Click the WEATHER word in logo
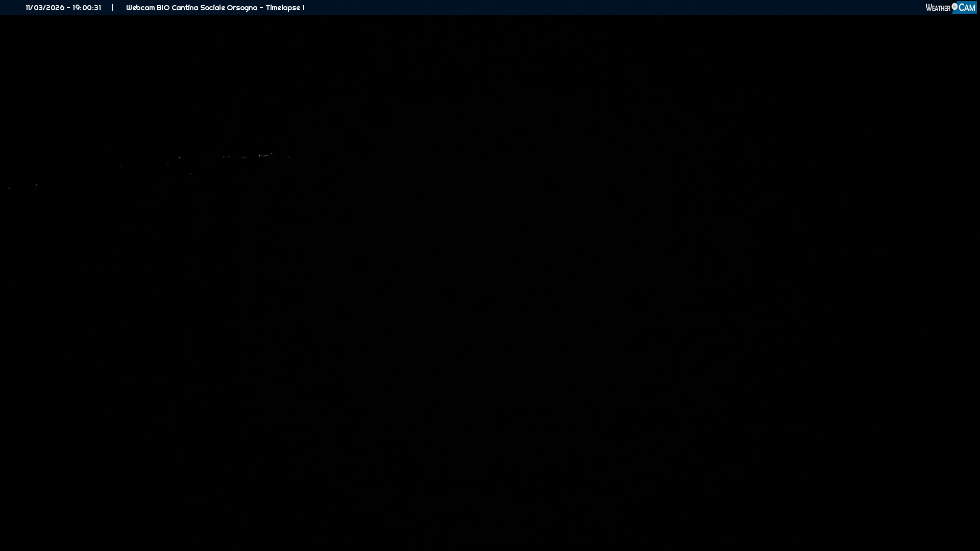 pos(938,8)
